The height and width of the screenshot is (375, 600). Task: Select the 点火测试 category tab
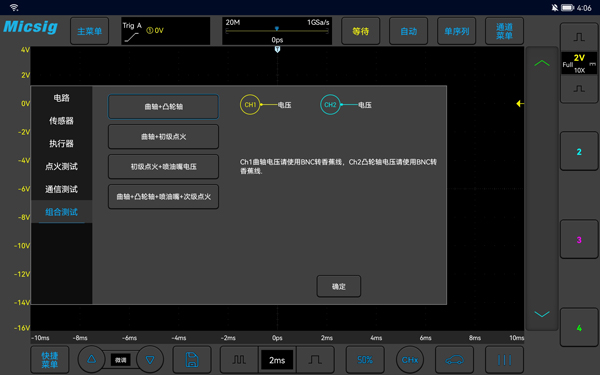[61, 166]
